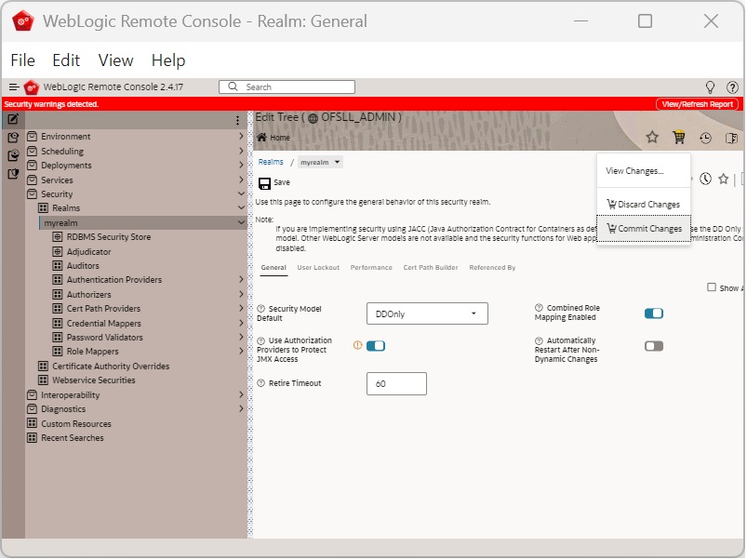The width and height of the screenshot is (747, 560).
Task: Collapse the Security tree node
Action: 241,194
